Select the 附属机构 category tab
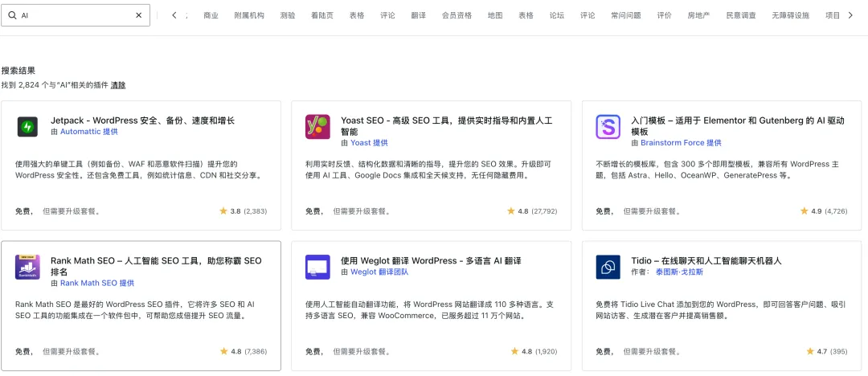 tap(249, 15)
